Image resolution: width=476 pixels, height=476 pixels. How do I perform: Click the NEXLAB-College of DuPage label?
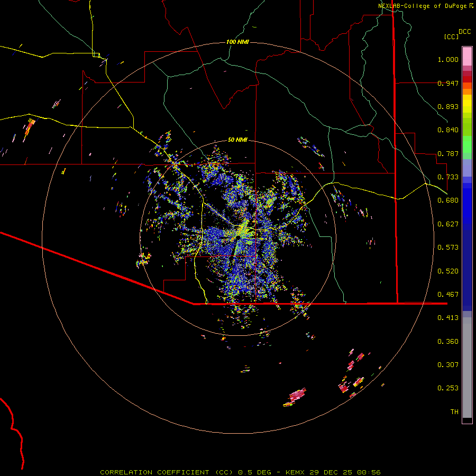(x=422, y=6)
